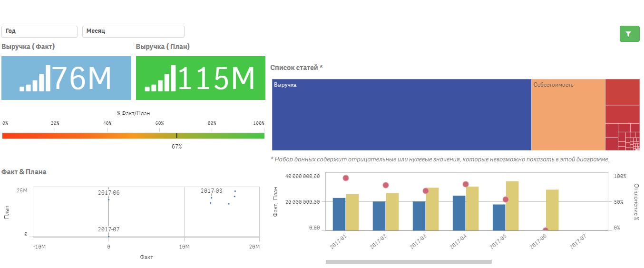The height and width of the screenshot is (268, 644).
Task: Select the orange Себестоимость treemap block
Action: [568, 115]
